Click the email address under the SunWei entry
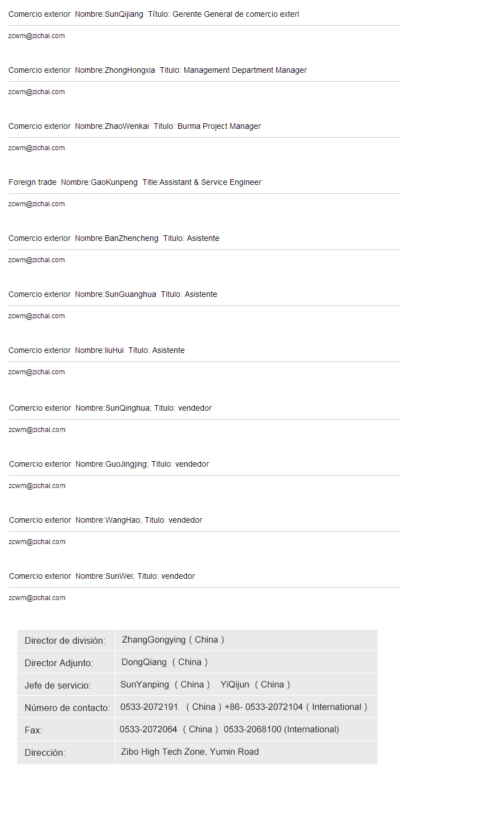 [37, 598]
